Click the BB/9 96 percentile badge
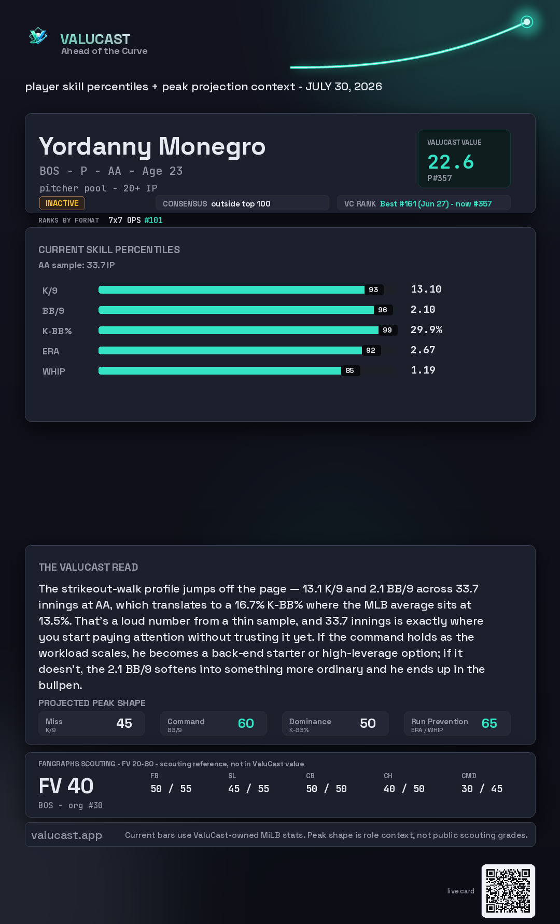This screenshot has height=924, width=560. click(x=383, y=310)
